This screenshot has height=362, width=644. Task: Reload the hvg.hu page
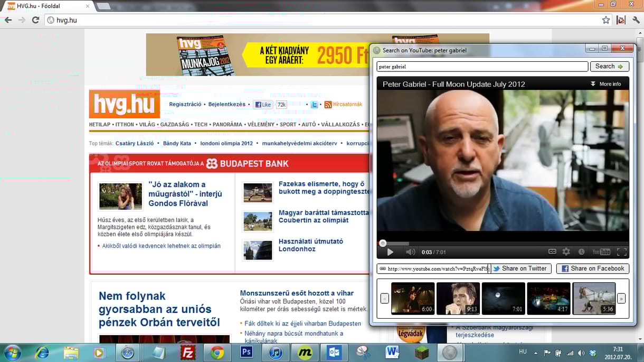pos(35,20)
